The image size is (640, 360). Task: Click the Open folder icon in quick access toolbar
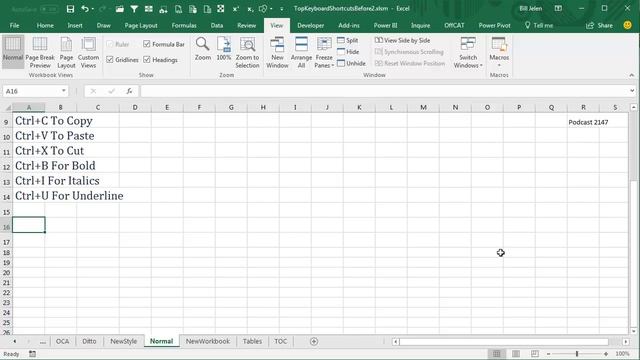point(119,9)
